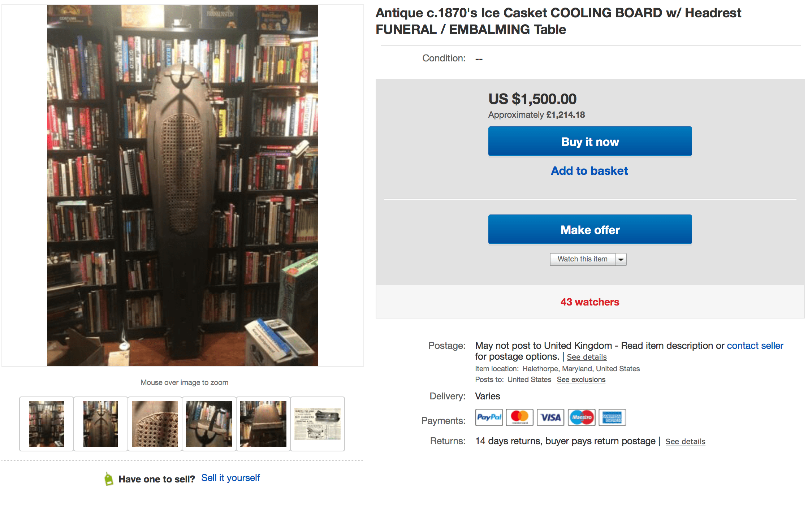Click the Visa payment icon
812x507 pixels.
(x=550, y=417)
